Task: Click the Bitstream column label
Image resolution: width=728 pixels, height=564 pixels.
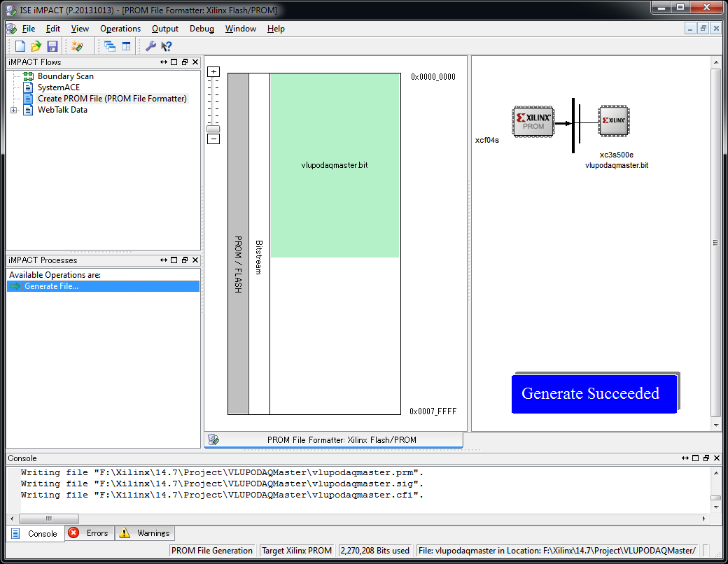Action: [x=259, y=258]
